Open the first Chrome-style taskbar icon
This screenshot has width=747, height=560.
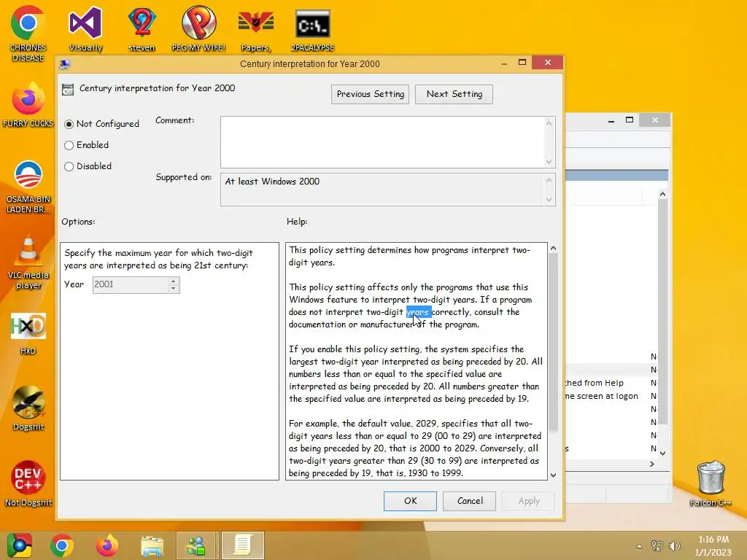pos(20,545)
